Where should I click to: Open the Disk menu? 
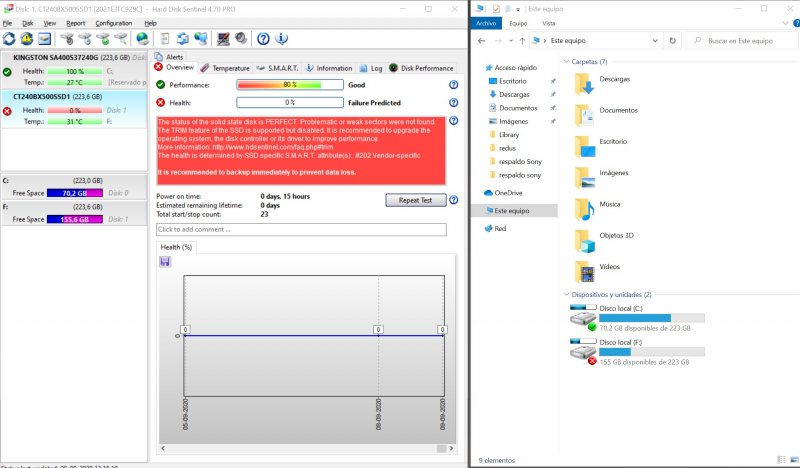click(x=28, y=23)
